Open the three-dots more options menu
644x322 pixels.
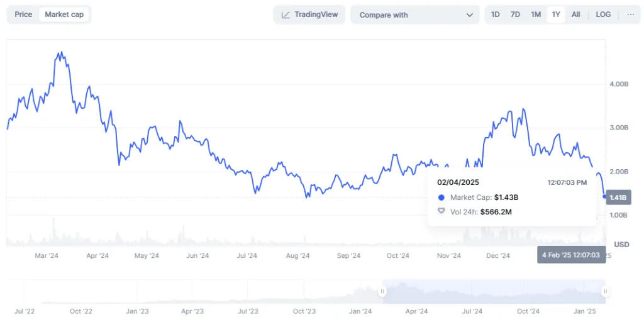pos(630,14)
